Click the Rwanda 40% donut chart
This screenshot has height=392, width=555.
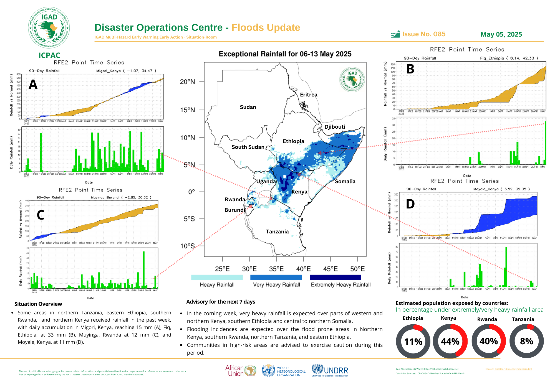coord(489,341)
